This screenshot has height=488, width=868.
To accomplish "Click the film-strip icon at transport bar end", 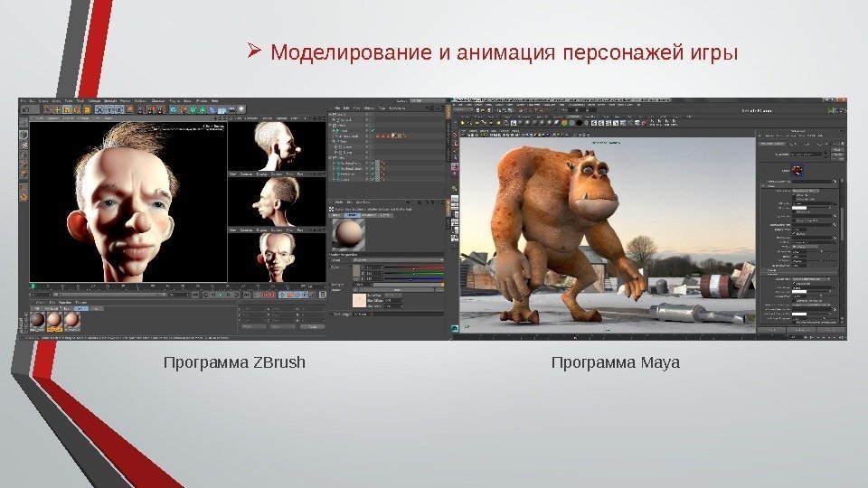I will coord(322,295).
